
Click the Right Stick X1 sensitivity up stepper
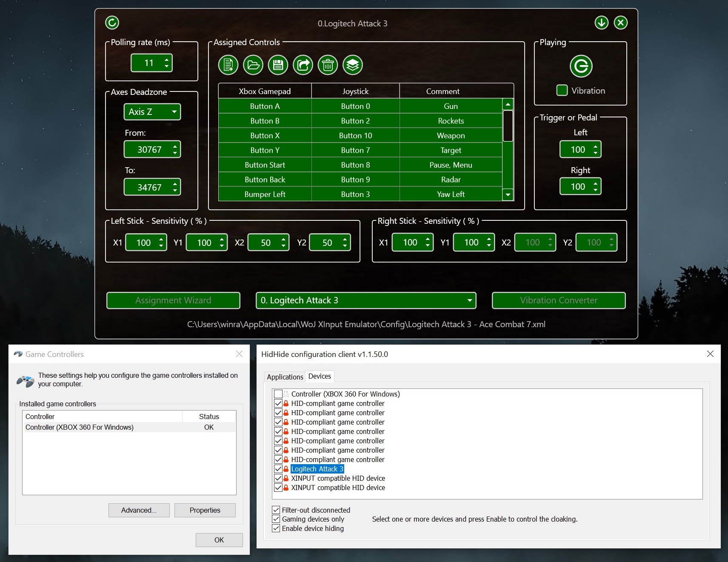(x=428, y=240)
